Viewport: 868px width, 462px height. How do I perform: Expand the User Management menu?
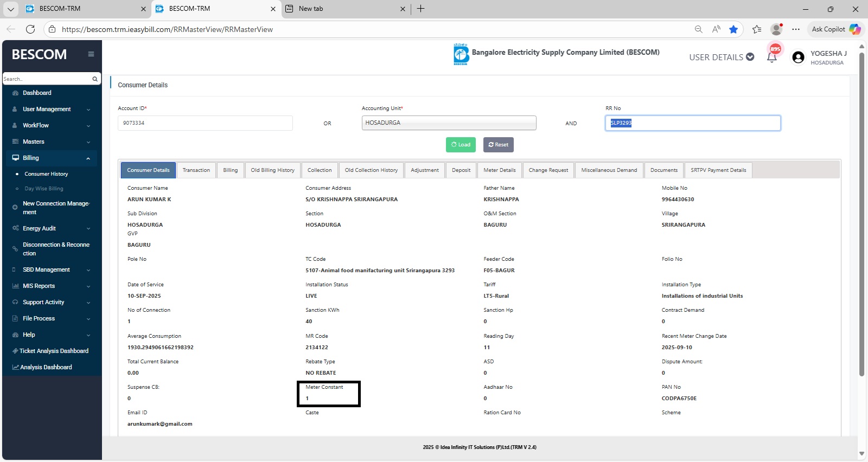pos(52,109)
